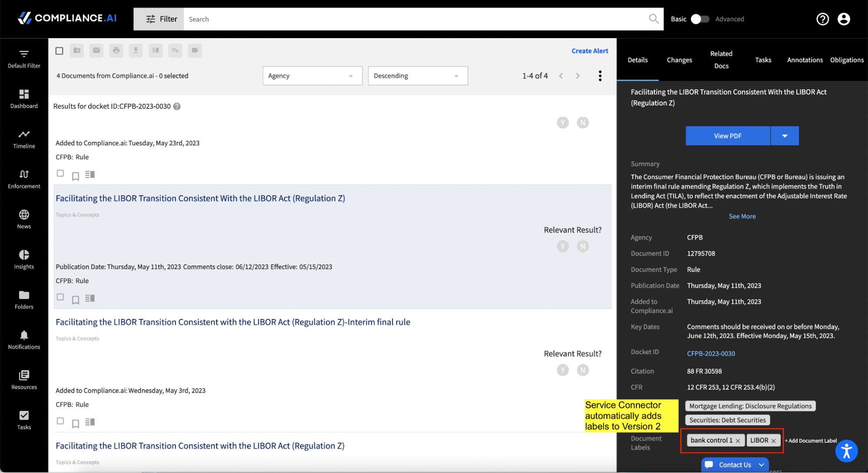868x473 pixels.
Task: Open the Default Filter sidebar item
Action: pyautogui.click(x=24, y=59)
